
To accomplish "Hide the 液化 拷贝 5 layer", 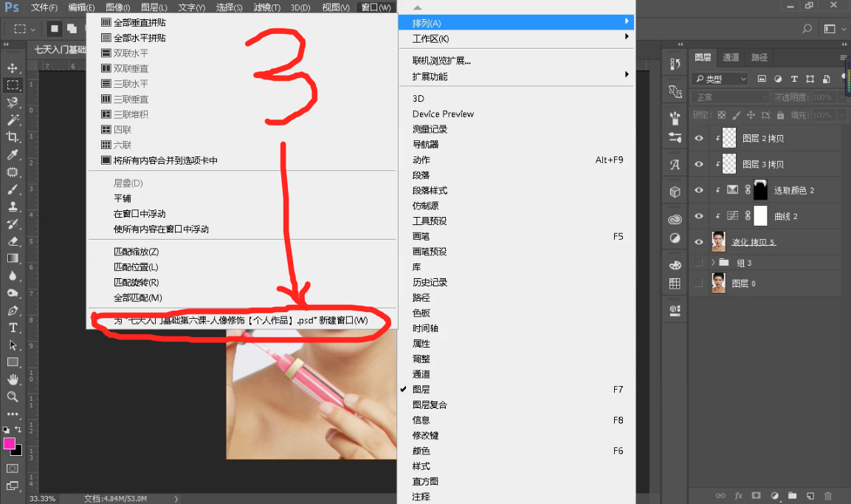I will (x=698, y=241).
